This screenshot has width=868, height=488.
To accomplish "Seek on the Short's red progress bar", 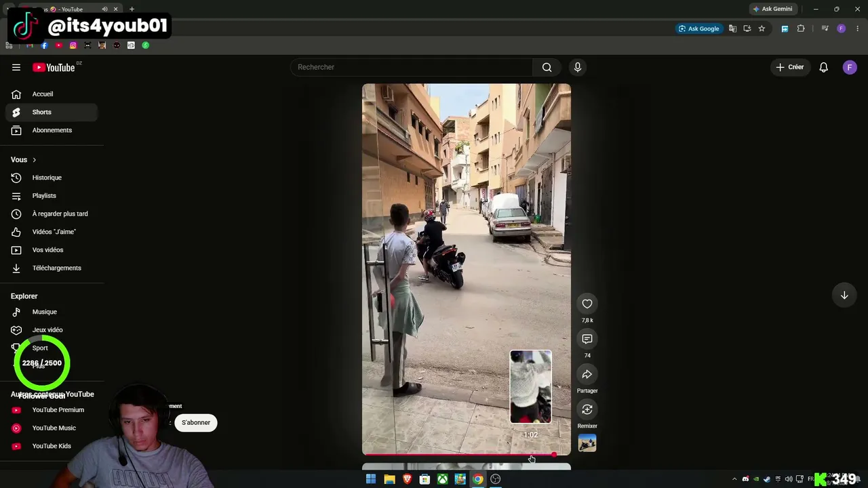I will pos(466,455).
